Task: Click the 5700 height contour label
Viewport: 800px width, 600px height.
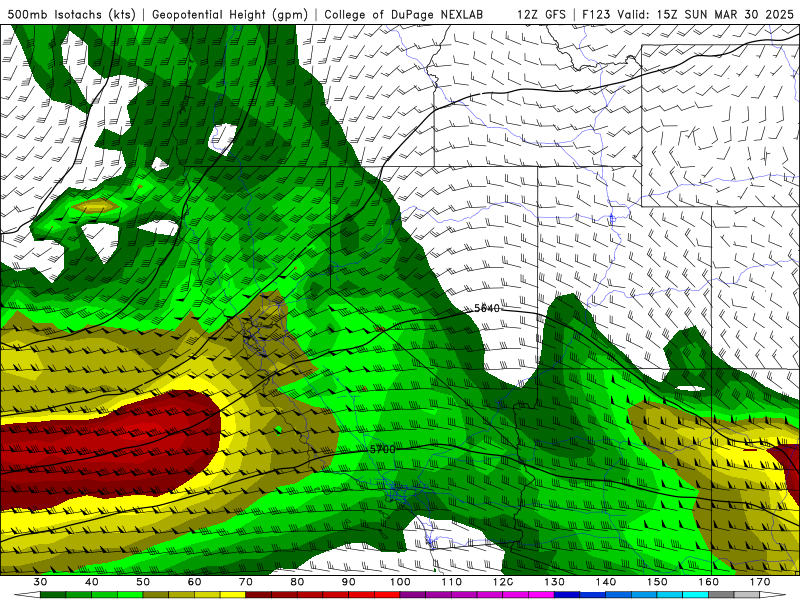Action: click(382, 449)
